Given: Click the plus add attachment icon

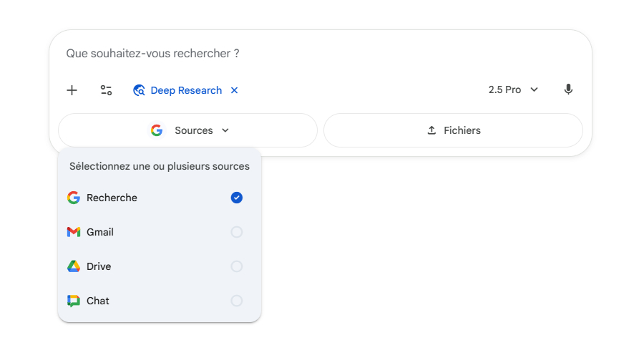Looking at the screenshot, I should (x=72, y=90).
